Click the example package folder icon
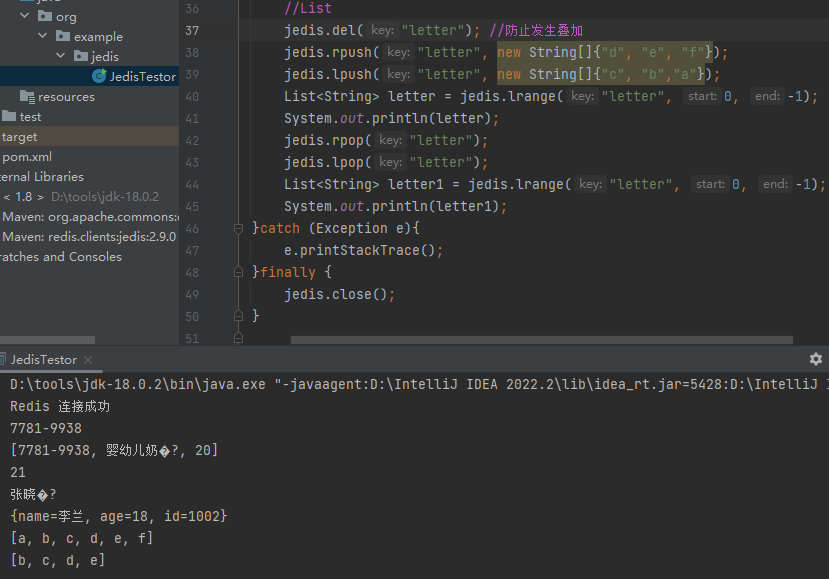This screenshot has height=579, width=829. [62, 36]
